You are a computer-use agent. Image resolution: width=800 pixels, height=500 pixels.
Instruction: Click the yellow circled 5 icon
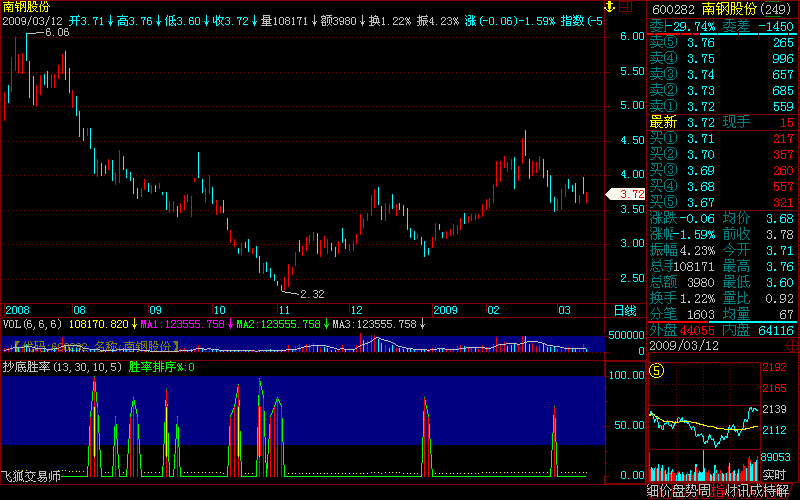(657, 370)
